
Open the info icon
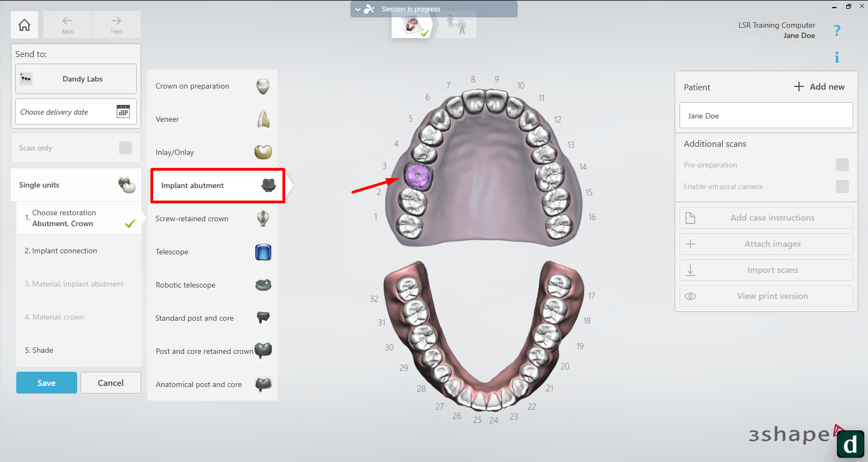[x=836, y=57]
